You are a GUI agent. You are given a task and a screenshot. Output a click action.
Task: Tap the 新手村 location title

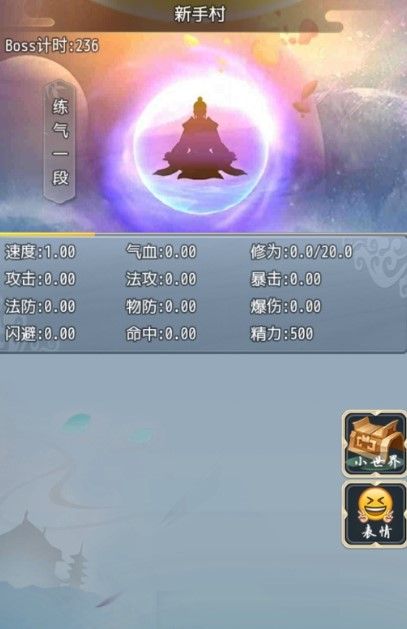pos(199,15)
